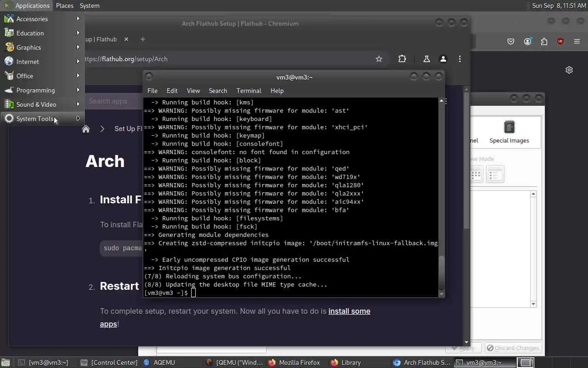
Task: Go to Flathub home via house icon
Action: point(86,129)
